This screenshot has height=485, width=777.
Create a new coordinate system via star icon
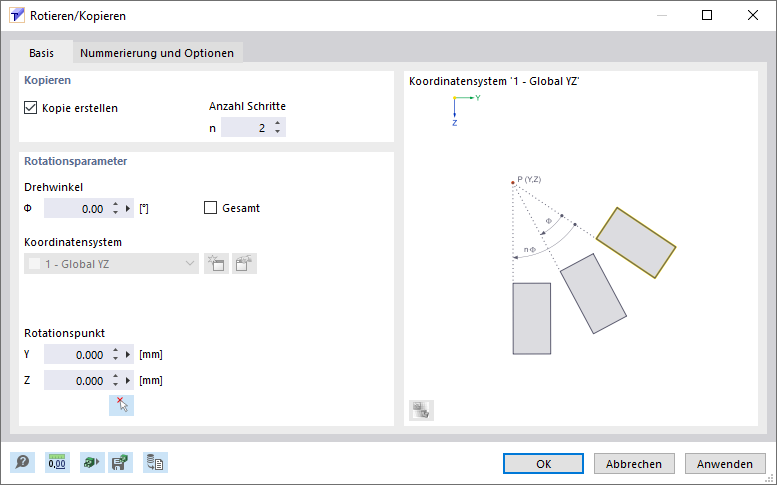(216, 264)
